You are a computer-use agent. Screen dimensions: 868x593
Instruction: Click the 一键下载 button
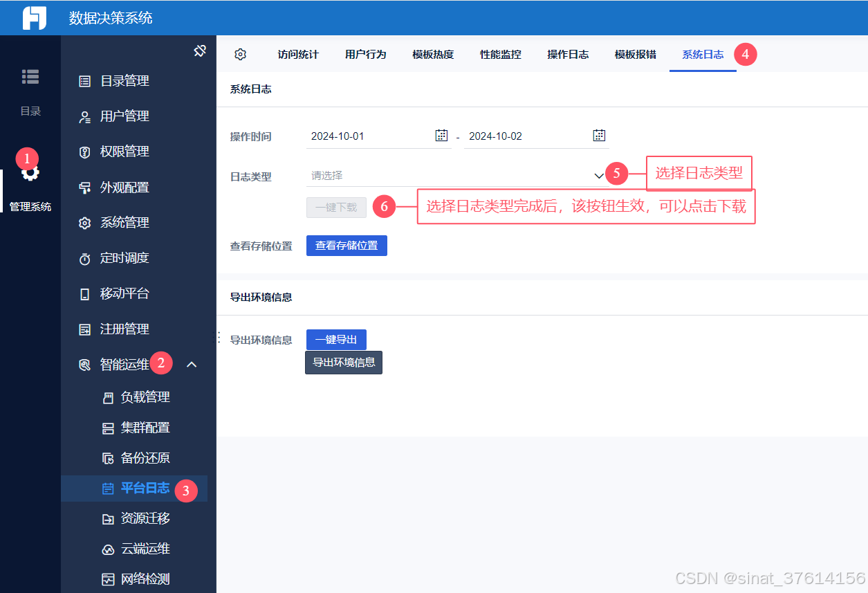(336, 207)
